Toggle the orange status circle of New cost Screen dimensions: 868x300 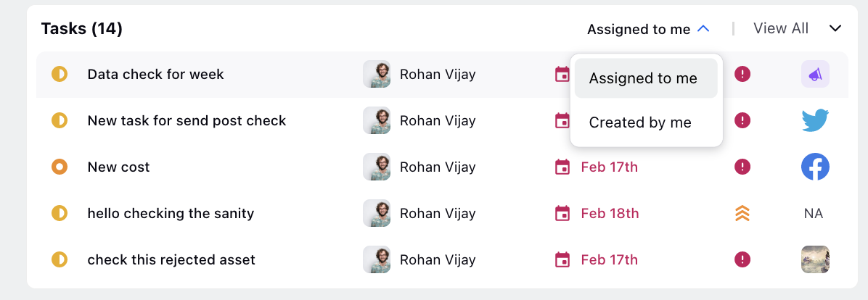(60, 167)
